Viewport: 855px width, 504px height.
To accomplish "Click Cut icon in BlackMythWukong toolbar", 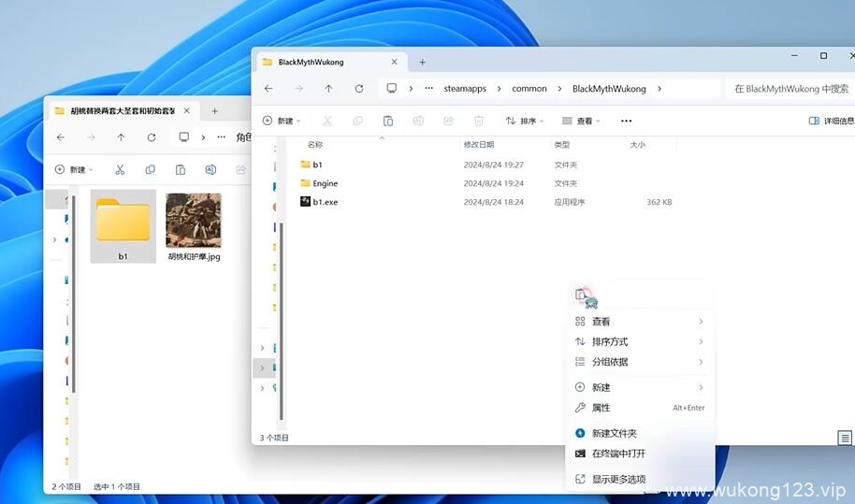I will click(327, 121).
